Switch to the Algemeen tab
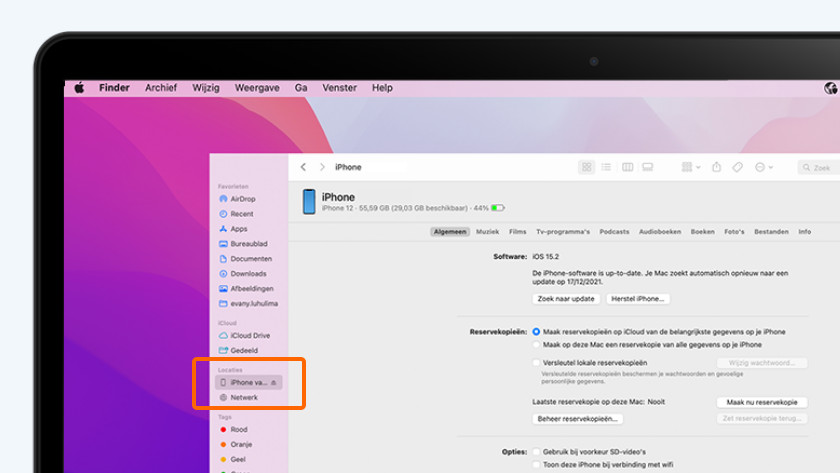The height and width of the screenshot is (473, 840). click(x=449, y=232)
